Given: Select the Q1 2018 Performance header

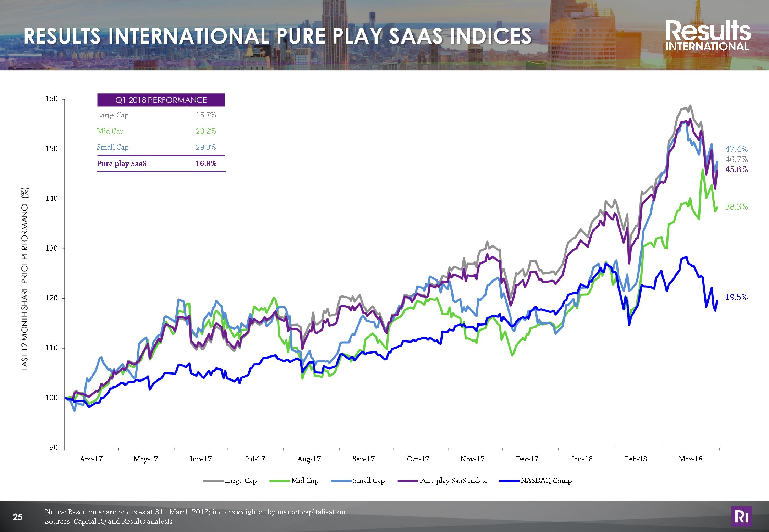Looking at the screenshot, I should pyautogui.click(x=161, y=100).
